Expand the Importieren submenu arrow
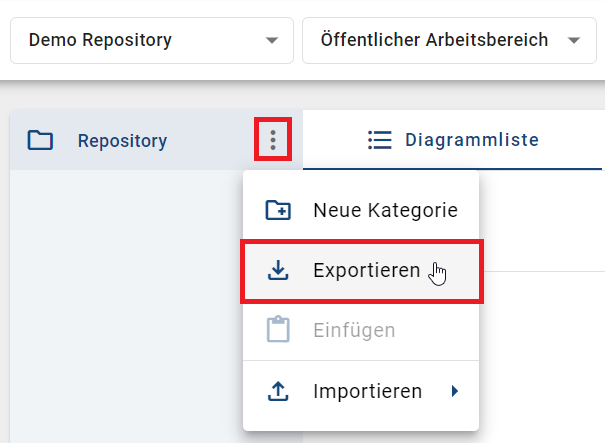 click(x=455, y=391)
